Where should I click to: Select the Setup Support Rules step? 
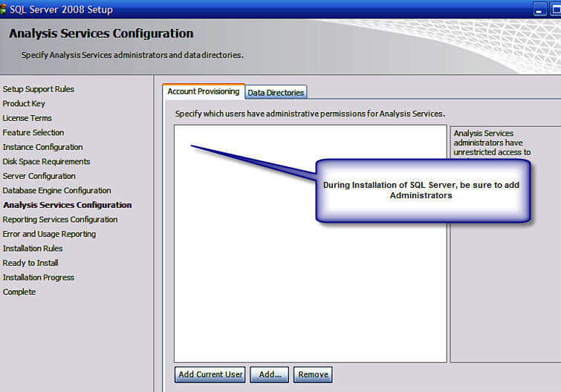click(x=39, y=89)
